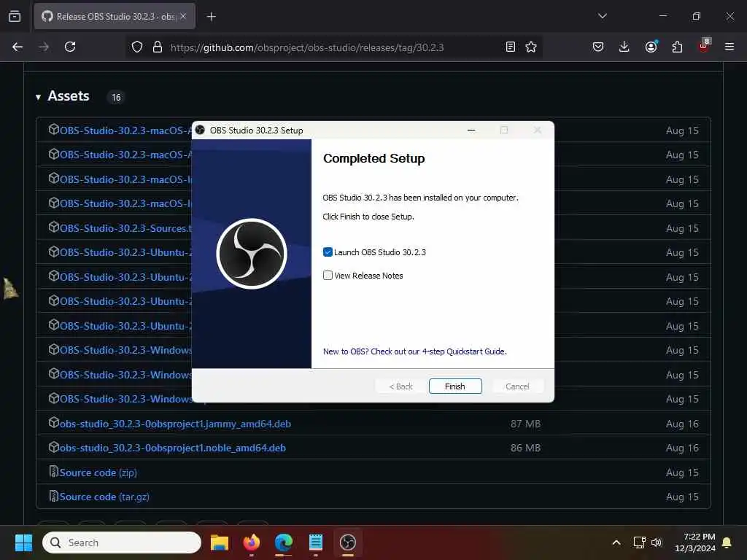This screenshot has height=560, width=747.
Task: Open Notepad from taskbar
Action: point(316,542)
